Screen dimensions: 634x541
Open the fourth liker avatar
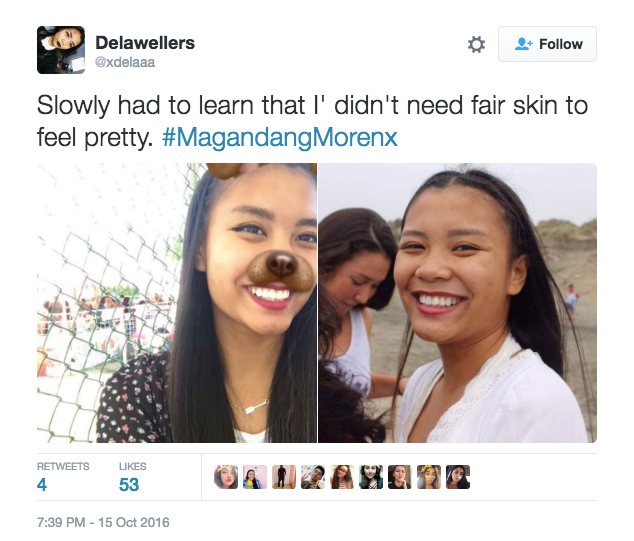tap(313, 477)
